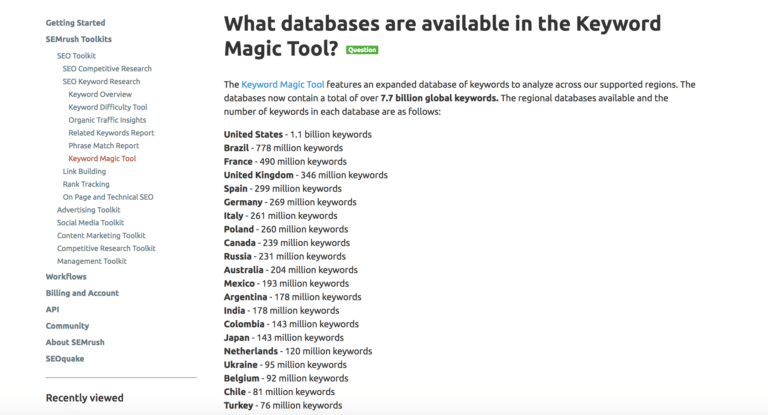The height and width of the screenshot is (415, 768).
Task: Open On Page and Technical SEO
Action: click(108, 197)
